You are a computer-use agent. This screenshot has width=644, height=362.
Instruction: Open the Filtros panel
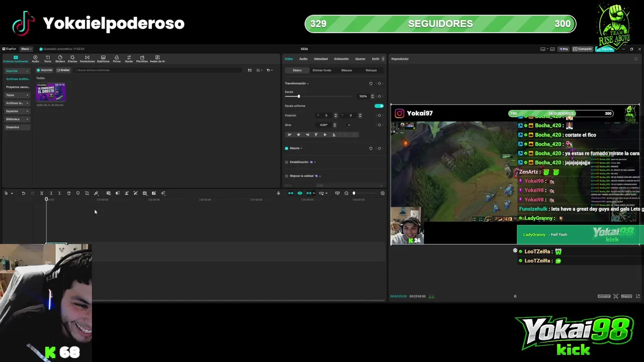click(117, 59)
